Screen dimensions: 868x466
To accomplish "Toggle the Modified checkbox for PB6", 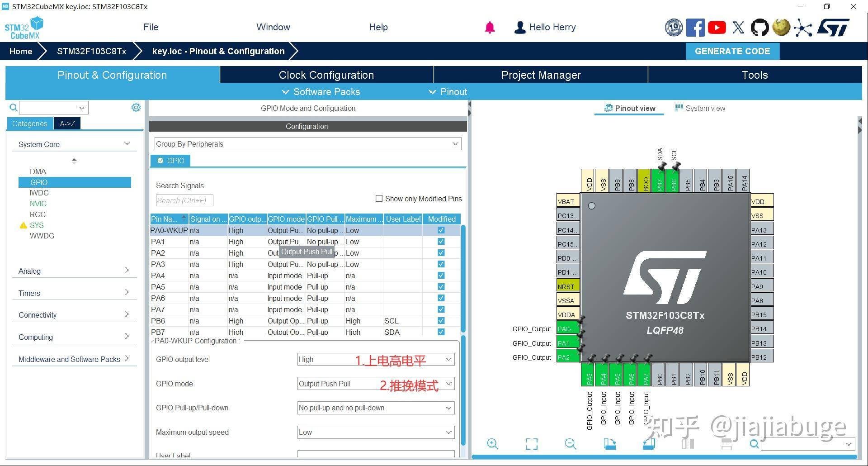I will [441, 321].
